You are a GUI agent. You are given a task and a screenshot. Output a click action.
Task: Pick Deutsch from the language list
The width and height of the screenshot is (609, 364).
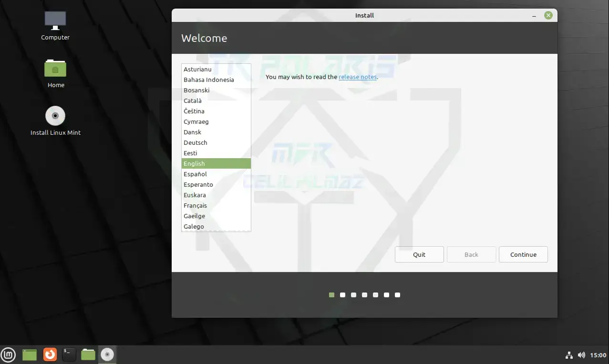(x=217, y=142)
